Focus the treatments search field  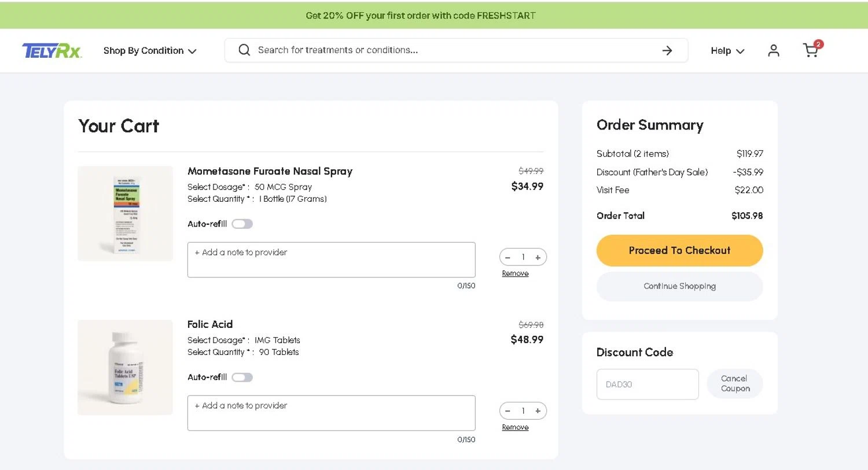pyautogui.click(x=456, y=50)
